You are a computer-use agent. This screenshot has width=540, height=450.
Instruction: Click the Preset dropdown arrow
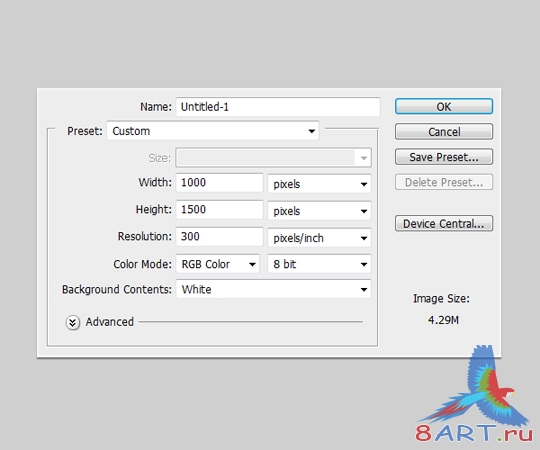311,131
